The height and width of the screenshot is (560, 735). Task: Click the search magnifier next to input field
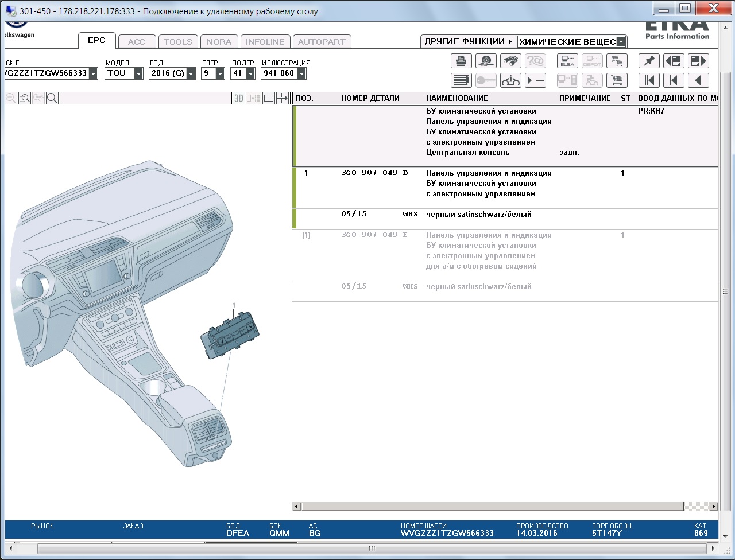click(52, 98)
